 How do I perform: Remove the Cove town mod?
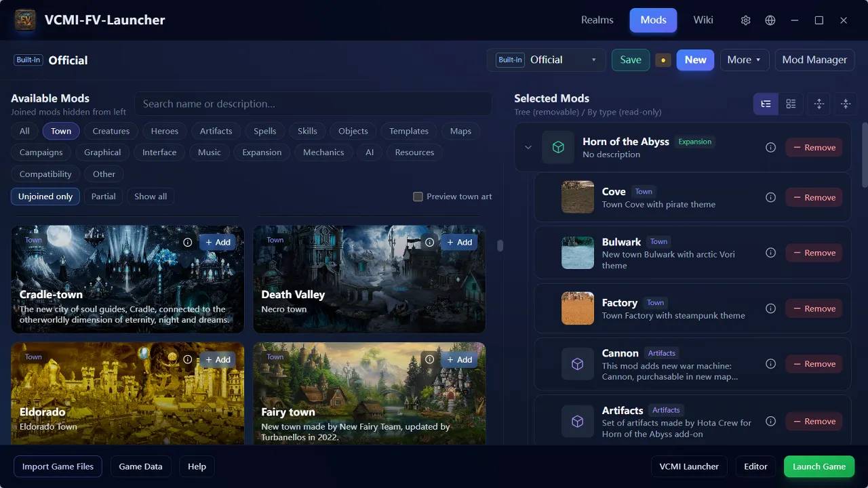click(814, 197)
